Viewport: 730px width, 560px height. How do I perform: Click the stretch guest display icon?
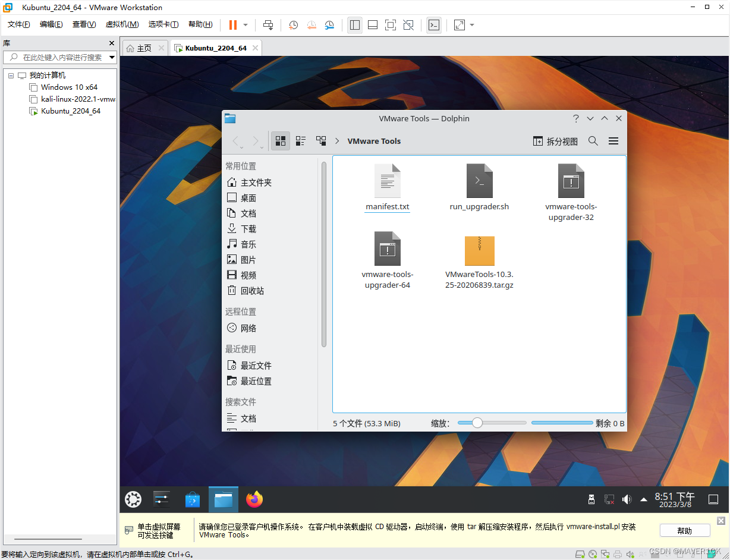pyautogui.click(x=460, y=25)
